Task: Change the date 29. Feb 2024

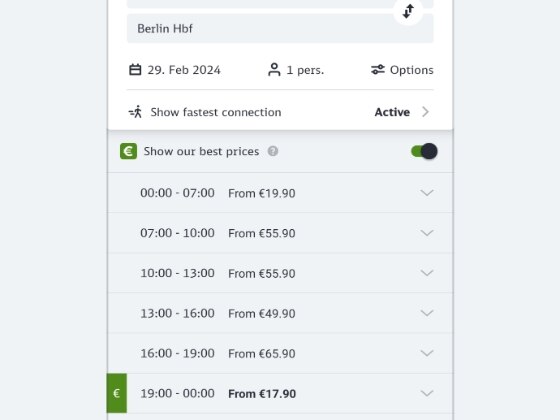Action: [175, 70]
